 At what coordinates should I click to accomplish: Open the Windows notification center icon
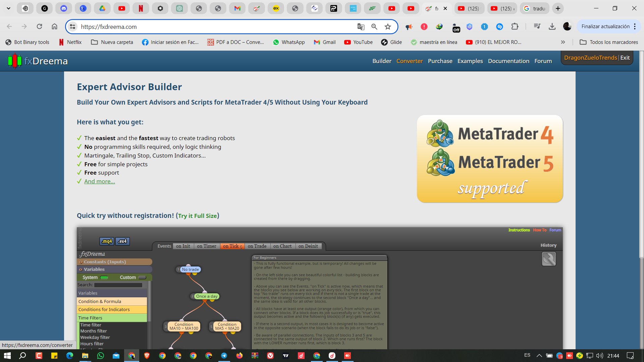pos(630,356)
